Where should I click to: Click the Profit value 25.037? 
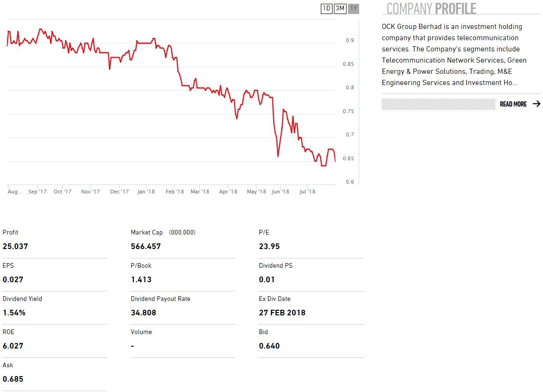(x=15, y=246)
